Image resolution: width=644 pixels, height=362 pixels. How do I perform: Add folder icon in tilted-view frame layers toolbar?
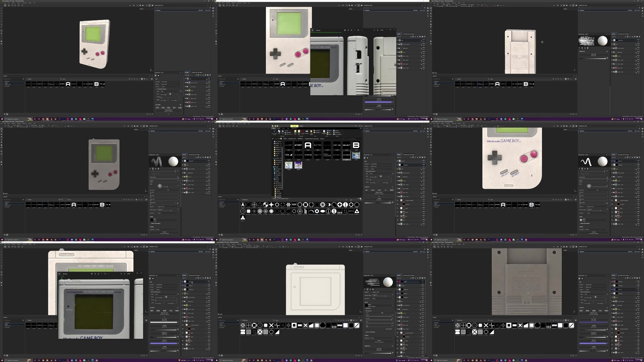208,75
